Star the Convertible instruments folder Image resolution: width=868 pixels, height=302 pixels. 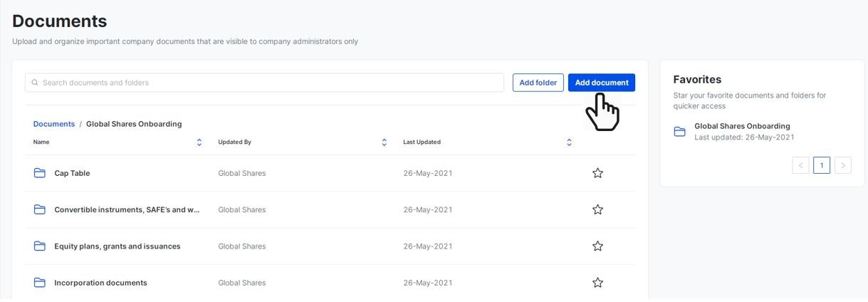click(597, 209)
